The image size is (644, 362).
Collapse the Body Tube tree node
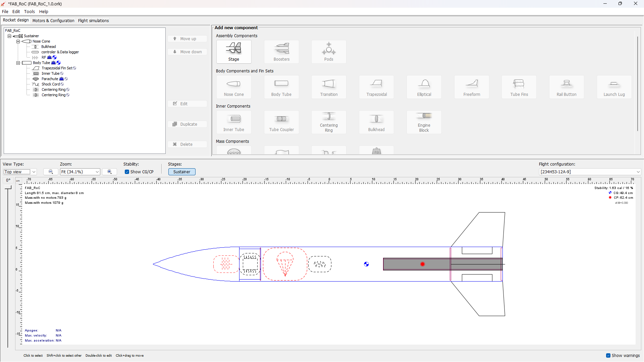(18, 63)
